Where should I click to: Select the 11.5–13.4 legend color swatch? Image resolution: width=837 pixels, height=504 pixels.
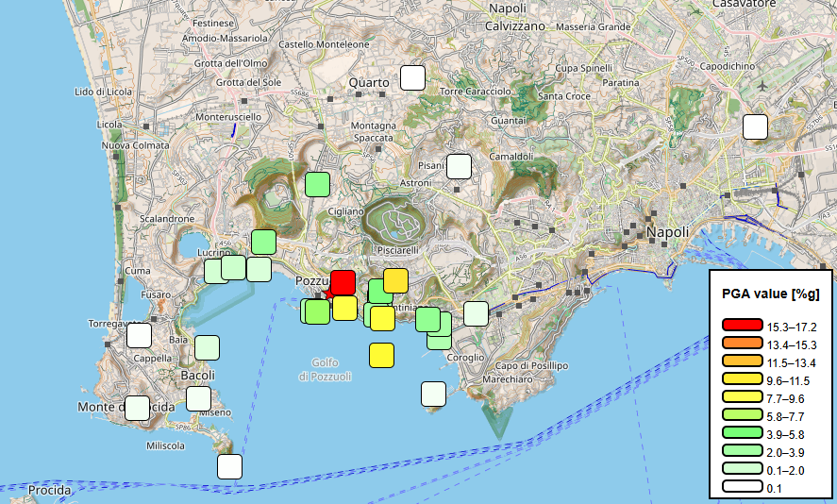[x=743, y=361]
